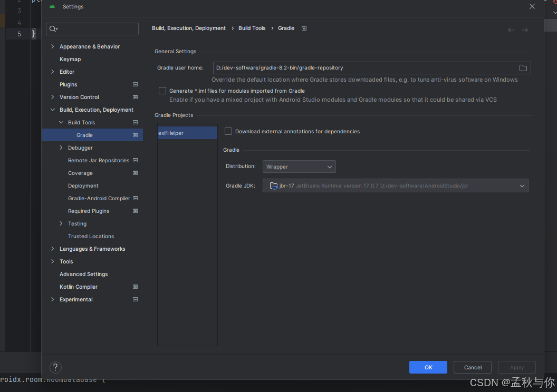Click project settings icon next to Remote Jar Repositories

coord(136,160)
